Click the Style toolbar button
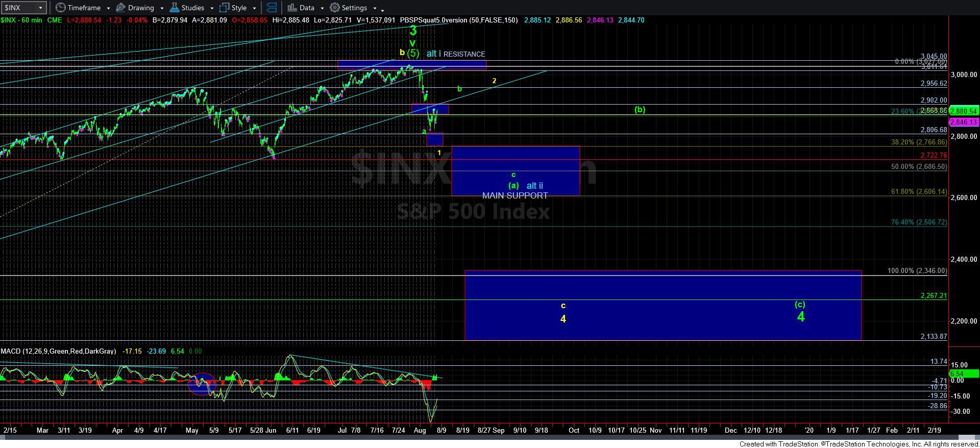Viewport: 980px width, 448px height. pos(233,8)
